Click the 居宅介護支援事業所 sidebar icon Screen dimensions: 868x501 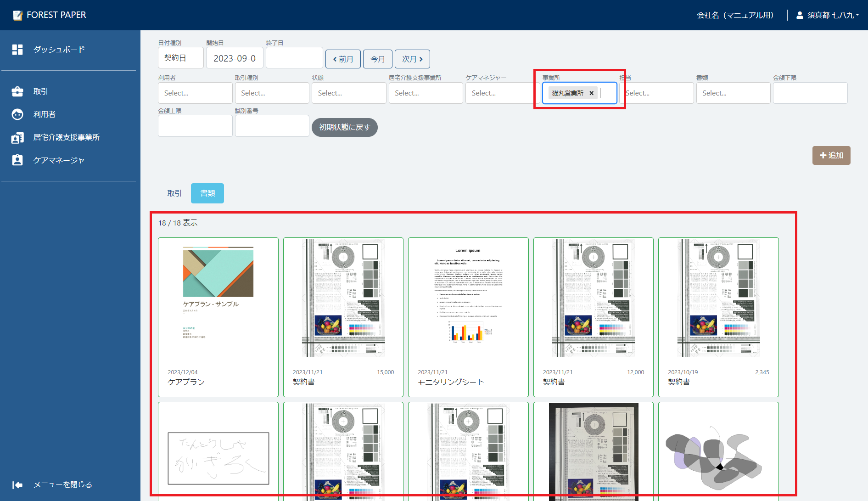17,137
